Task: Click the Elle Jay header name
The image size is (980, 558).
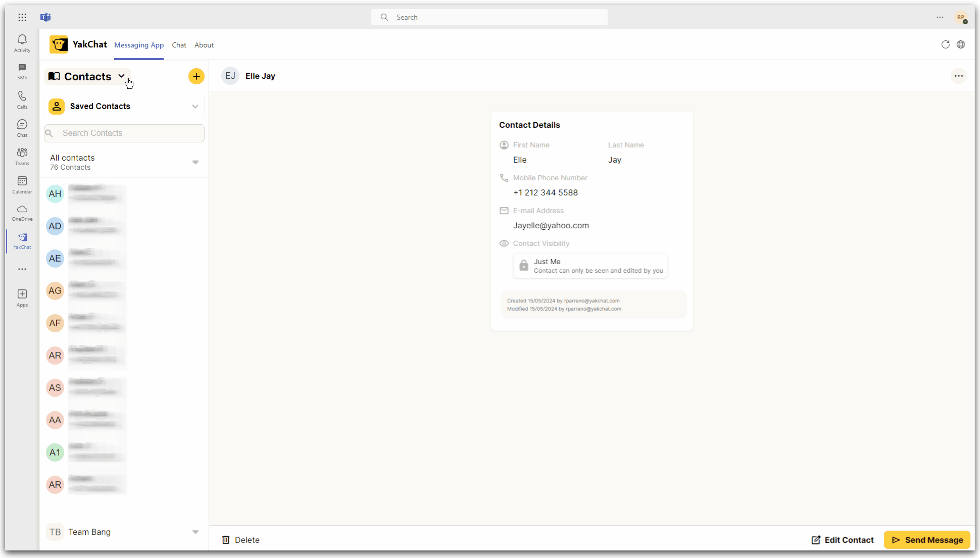Action: point(260,76)
